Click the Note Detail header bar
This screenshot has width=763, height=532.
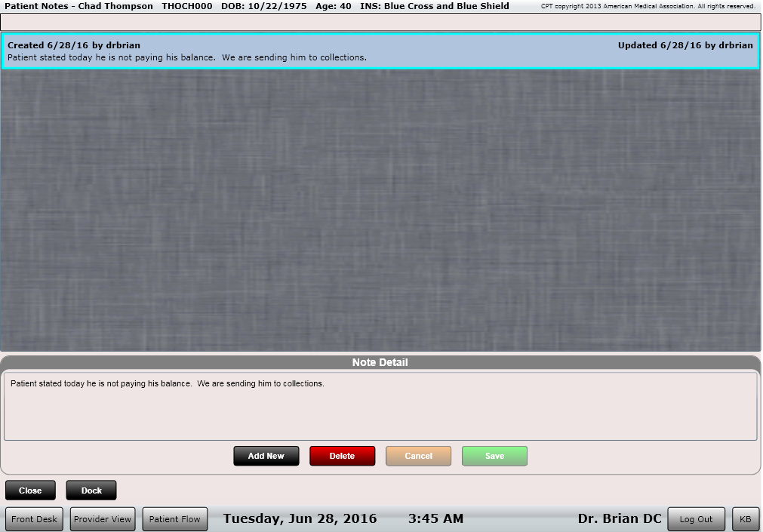[380, 361]
